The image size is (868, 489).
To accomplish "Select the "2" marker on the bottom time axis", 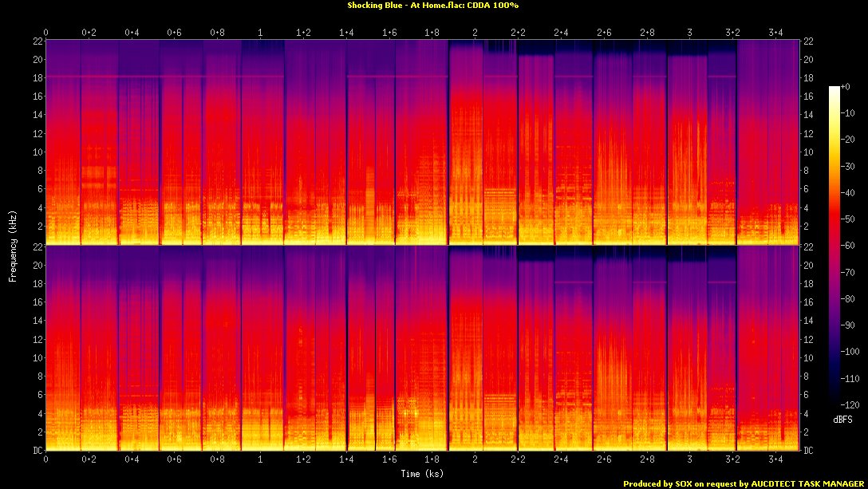I will pyautogui.click(x=475, y=460).
